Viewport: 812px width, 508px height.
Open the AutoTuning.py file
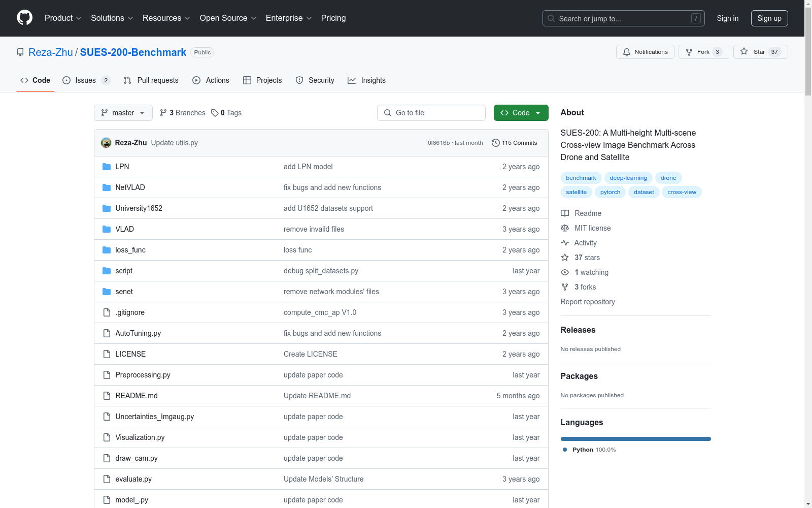click(138, 333)
